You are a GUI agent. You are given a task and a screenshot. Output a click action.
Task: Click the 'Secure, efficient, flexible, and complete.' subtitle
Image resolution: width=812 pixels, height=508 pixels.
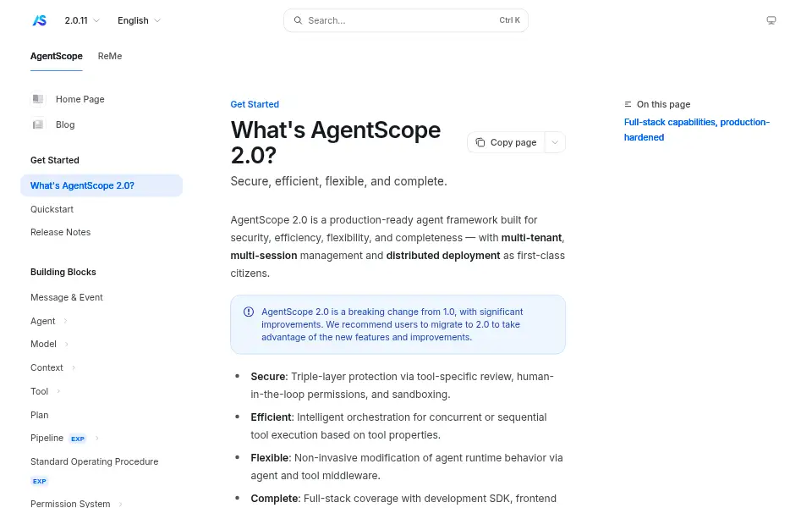[338, 181]
